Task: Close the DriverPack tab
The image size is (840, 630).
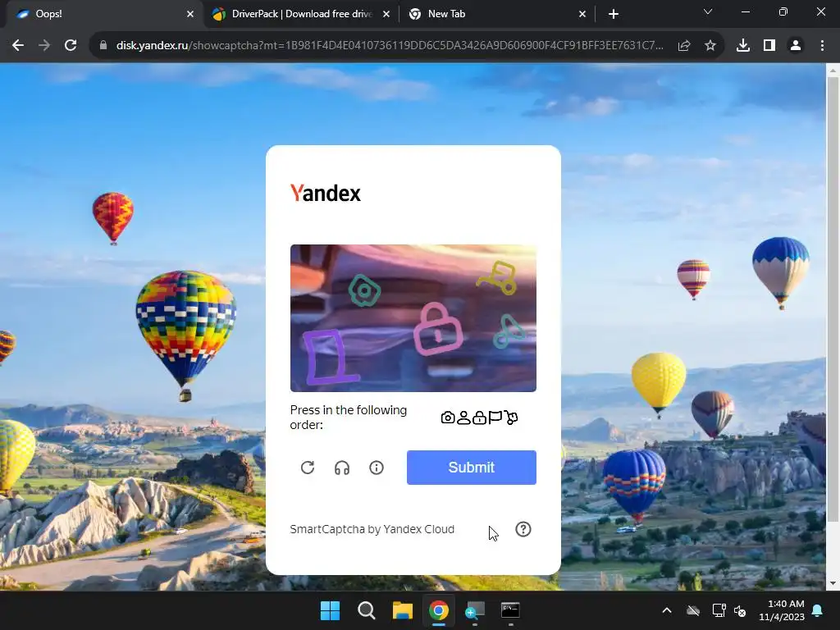Action: (386, 14)
